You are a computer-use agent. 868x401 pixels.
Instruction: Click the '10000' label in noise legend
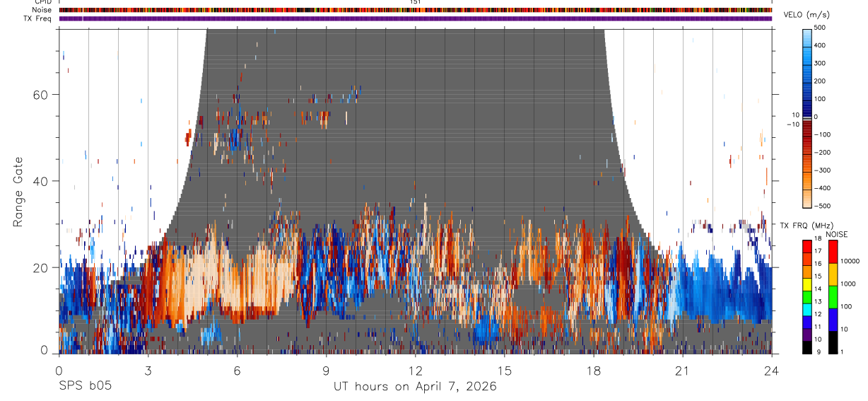click(x=850, y=262)
